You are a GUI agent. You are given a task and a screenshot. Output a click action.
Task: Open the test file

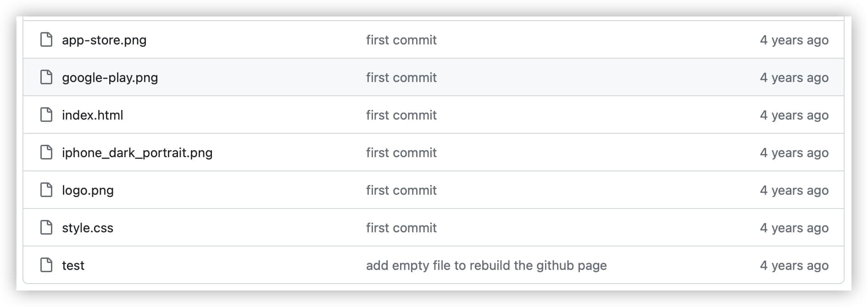click(73, 265)
